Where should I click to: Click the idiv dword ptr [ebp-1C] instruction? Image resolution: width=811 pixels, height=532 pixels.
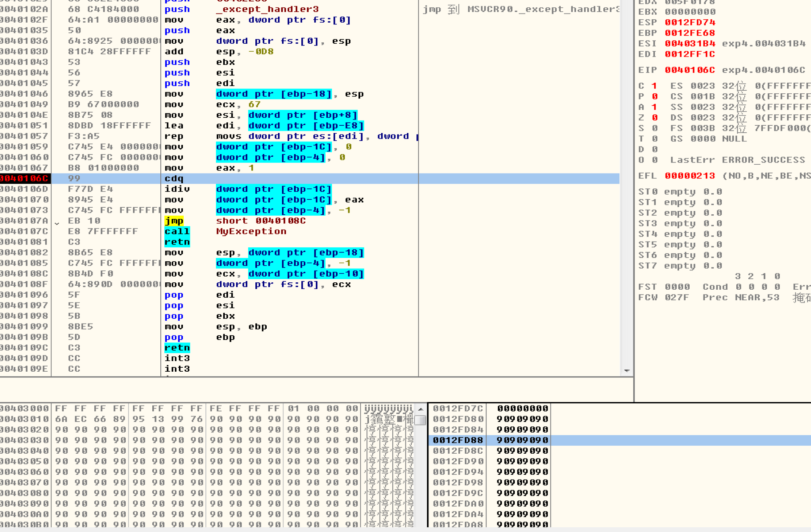(x=248, y=189)
